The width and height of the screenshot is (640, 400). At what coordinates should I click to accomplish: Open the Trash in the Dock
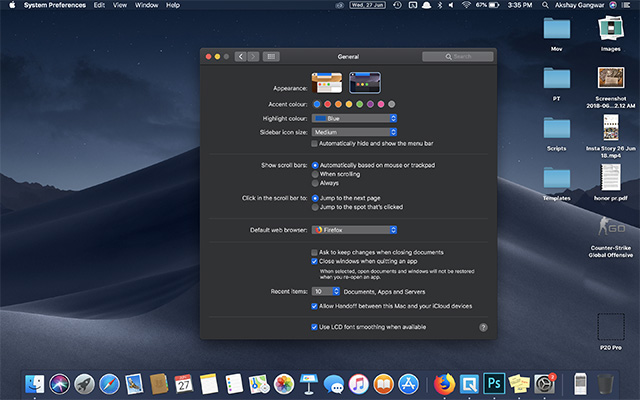point(605,384)
